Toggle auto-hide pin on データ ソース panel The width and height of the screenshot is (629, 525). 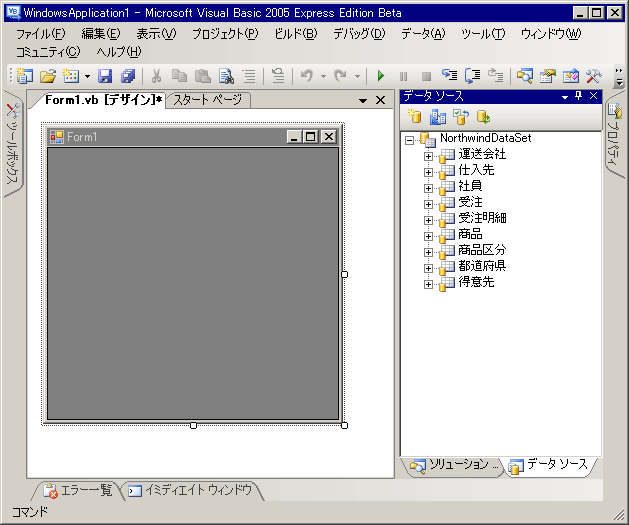(x=578, y=96)
